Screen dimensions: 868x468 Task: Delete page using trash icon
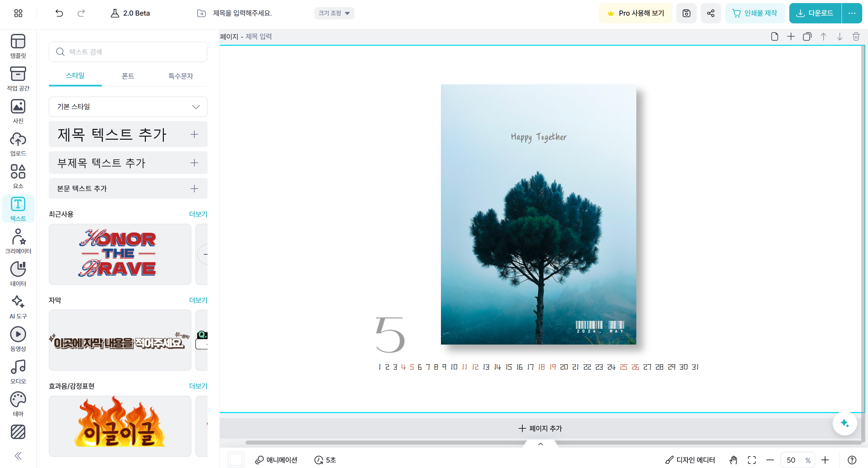pyautogui.click(x=856, y=37)
